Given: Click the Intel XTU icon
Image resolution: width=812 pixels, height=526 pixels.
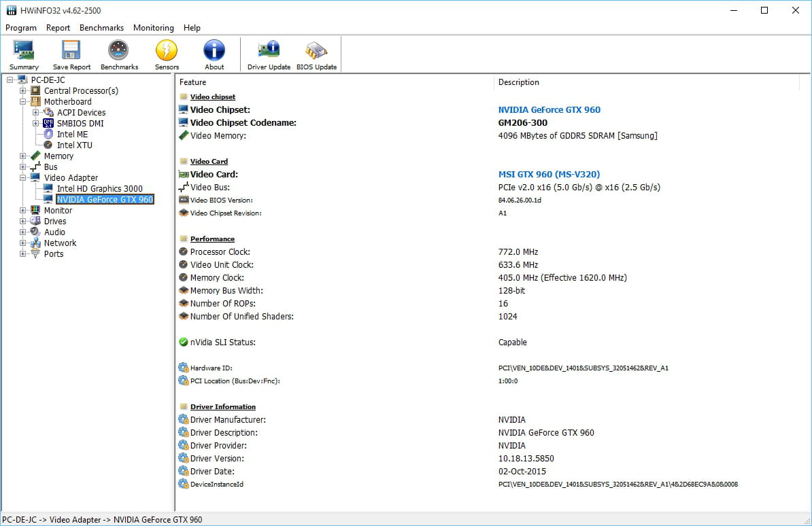Looking at the screenshot, I should point(48,145).
